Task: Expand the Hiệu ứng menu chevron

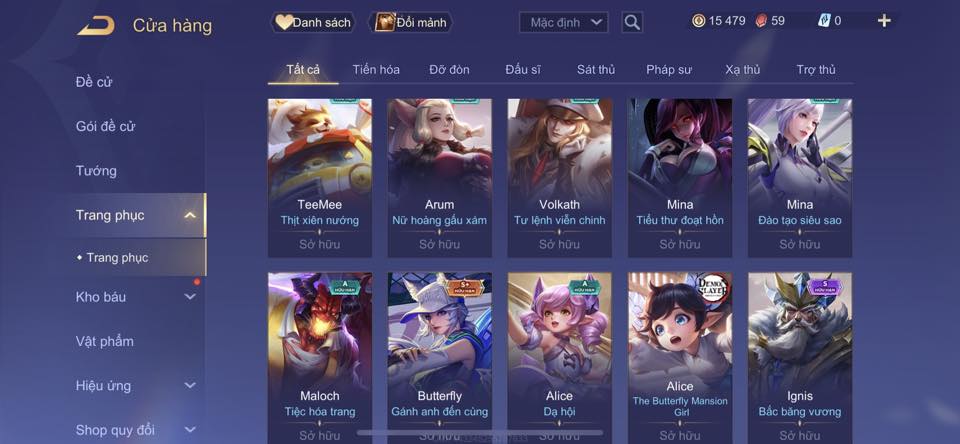Action: [x=190, y=385]
